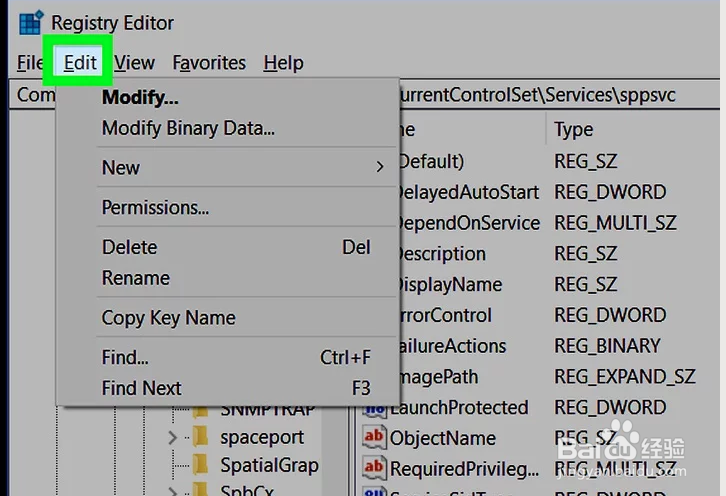Open Permissions... from the Edit menu
Image resolution: width=726 pixels, height=496 pixels.
click(x=155, y=208)
